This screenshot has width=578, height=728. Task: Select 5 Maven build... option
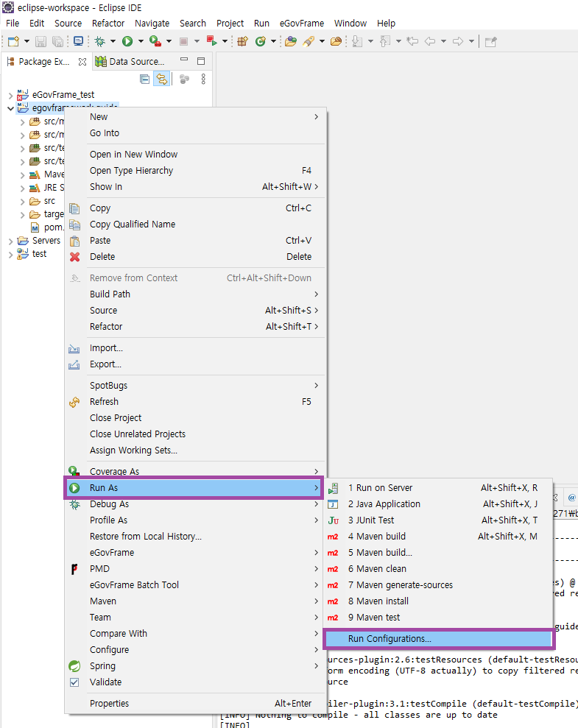(x=439, y=553)
